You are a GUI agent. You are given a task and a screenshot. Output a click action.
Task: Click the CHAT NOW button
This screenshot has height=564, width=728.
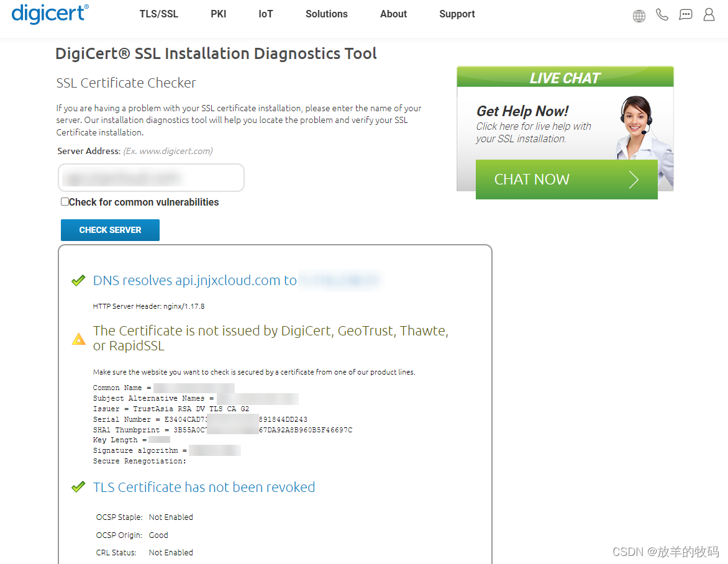[x=566, y=180]
